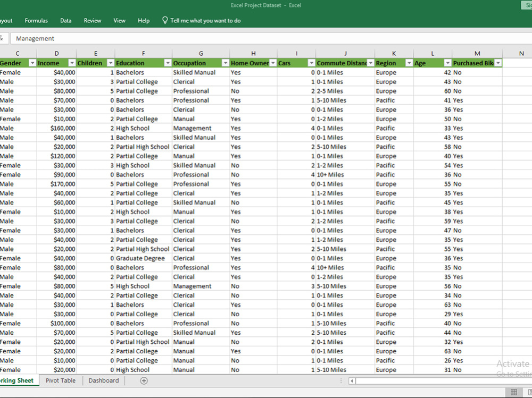Select column F header
The height and width of the screenshot is (398, 532).
pos(144,53)
